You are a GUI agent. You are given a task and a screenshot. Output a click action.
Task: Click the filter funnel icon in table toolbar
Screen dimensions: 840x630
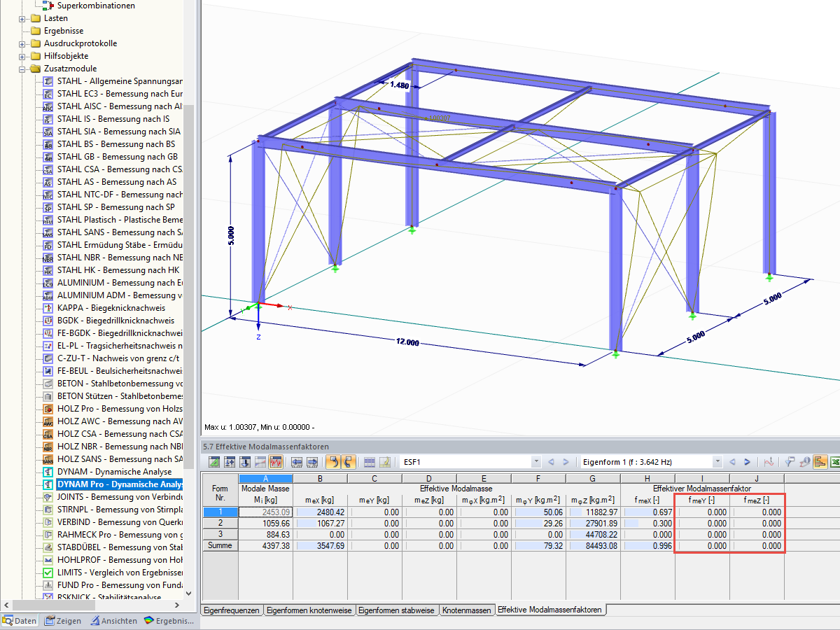790,462
